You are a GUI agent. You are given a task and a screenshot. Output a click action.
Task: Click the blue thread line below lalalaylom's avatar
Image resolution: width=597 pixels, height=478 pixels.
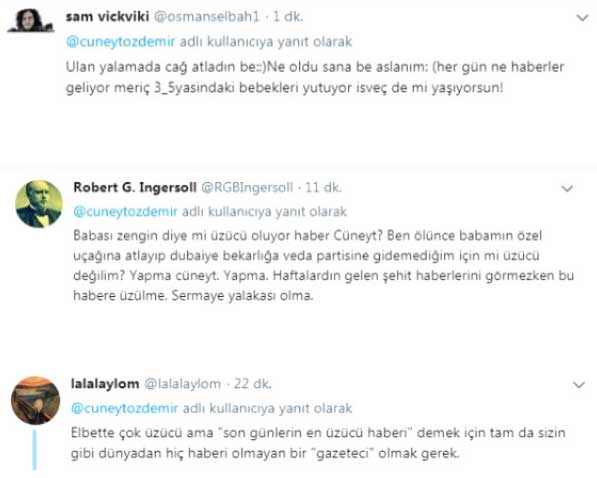click(35, 450)
